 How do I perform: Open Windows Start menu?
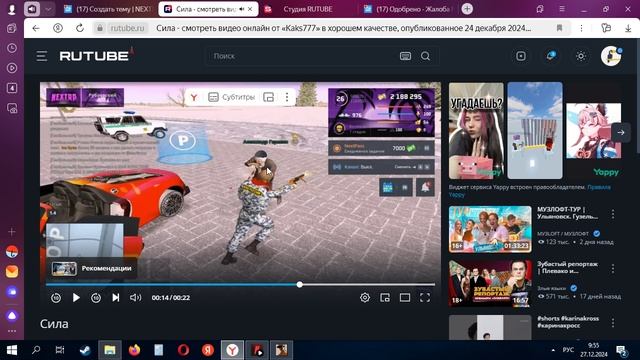click(x=12, y=350)
